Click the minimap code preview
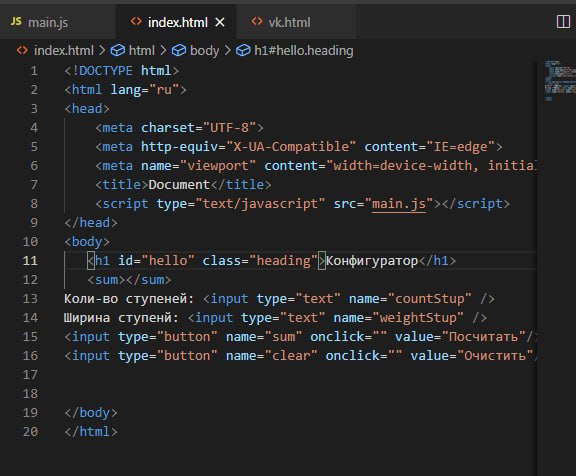 [x=560, y=80]
